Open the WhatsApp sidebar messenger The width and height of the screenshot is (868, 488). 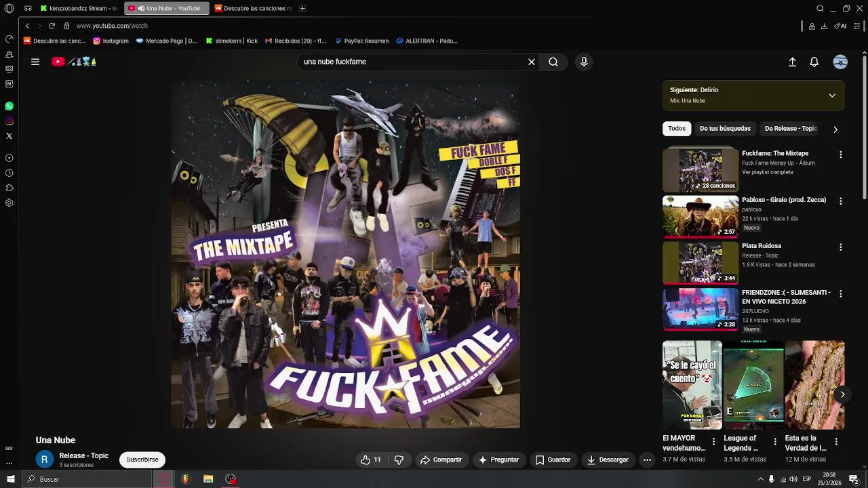tap(9, 106)
